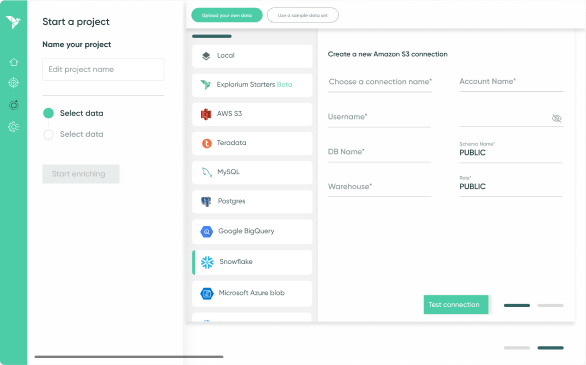Select the first green Select data step

point(48,113)
